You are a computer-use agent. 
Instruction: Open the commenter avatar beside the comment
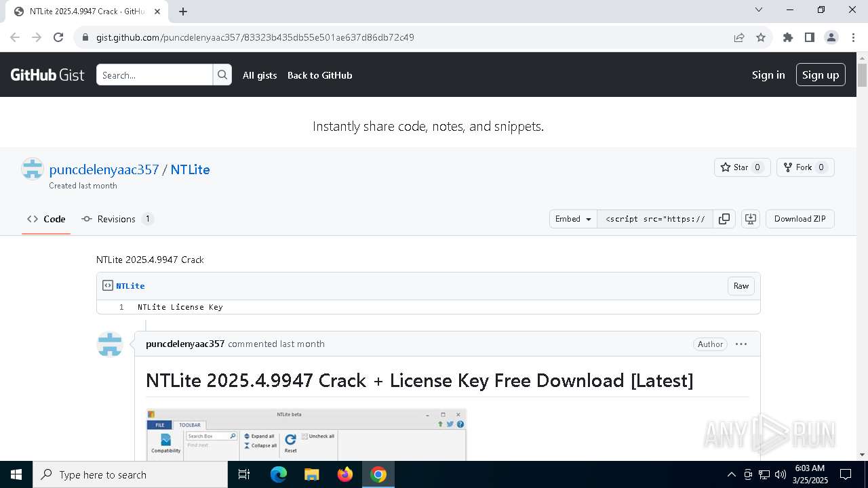[110, 344]
